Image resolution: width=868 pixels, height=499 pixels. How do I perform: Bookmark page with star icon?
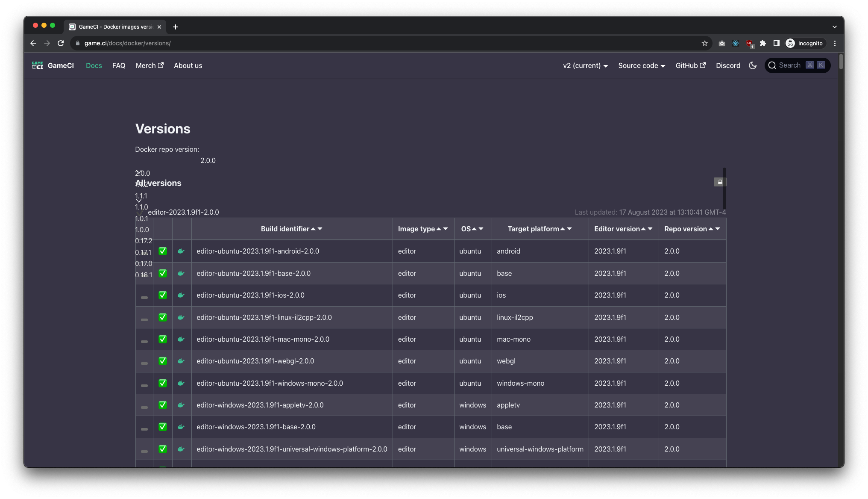point(705,43)
